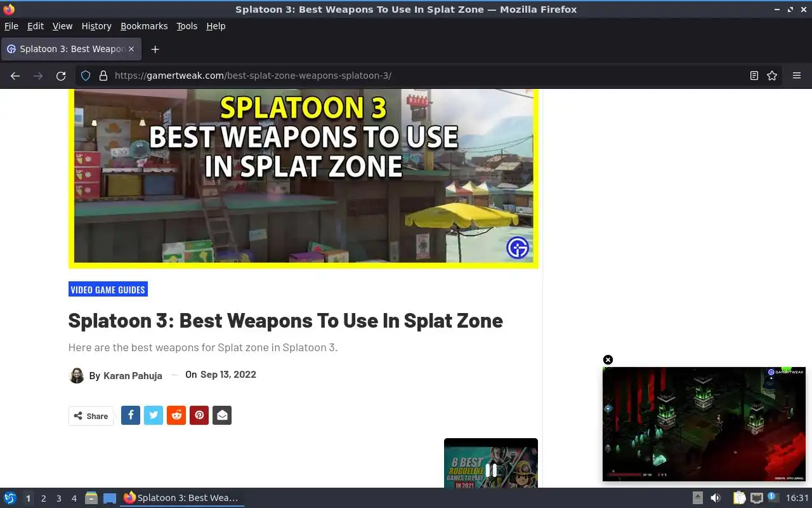This screenshot has width=812, height=508.
Task: Focus Firefox window in taskbar
Action: [x=182, y=498]
